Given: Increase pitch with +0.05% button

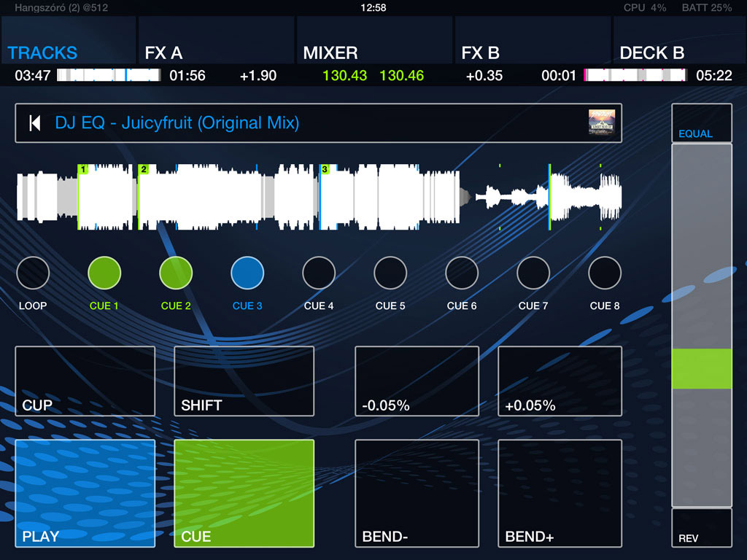Looking at the screenshot, I should pyautogui.click(x=560, y=381).
